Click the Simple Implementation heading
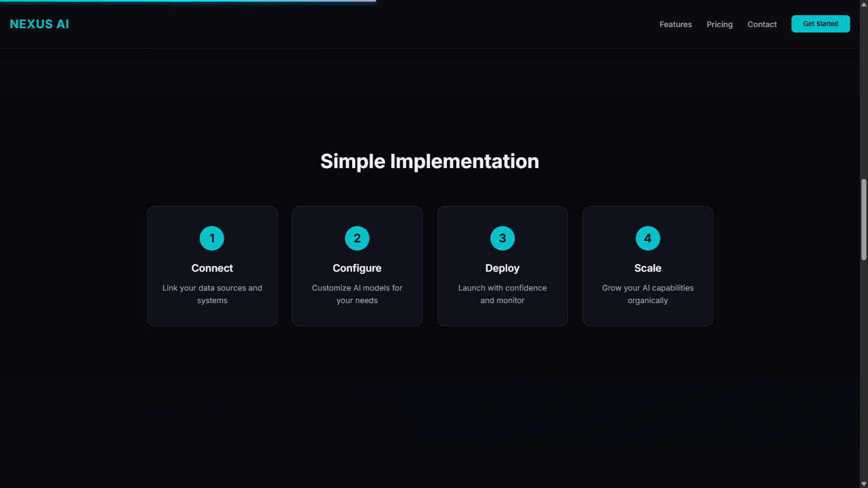868x488 pixels. 430,160
